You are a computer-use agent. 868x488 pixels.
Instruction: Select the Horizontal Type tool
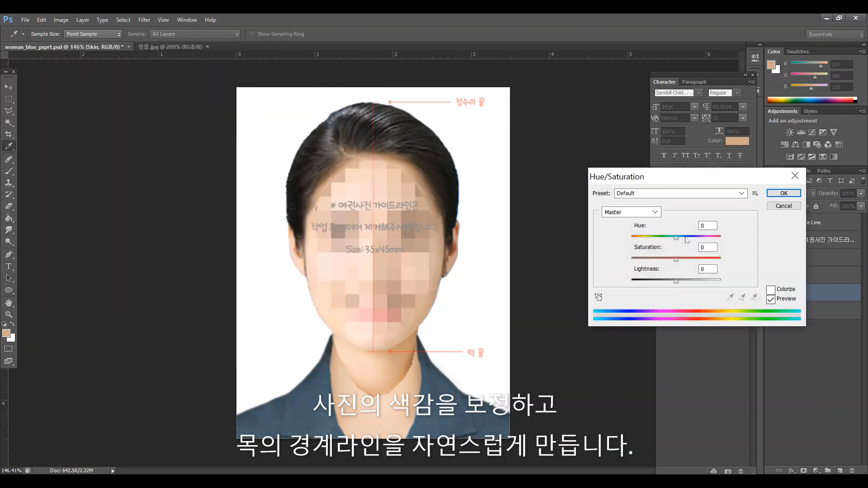point(9,266)
